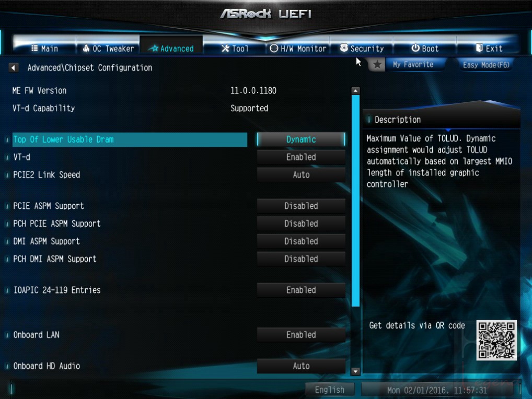Open the Tool tab

pos(235,49)
